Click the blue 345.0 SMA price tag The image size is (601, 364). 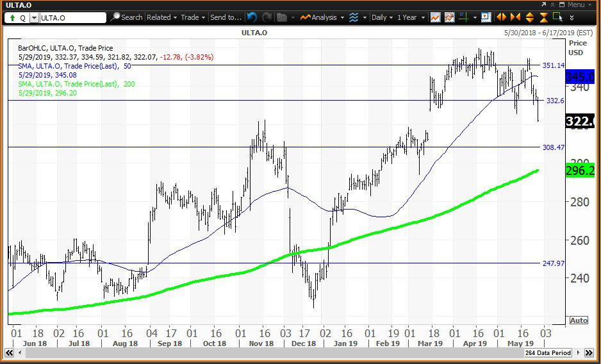(580, 77)
